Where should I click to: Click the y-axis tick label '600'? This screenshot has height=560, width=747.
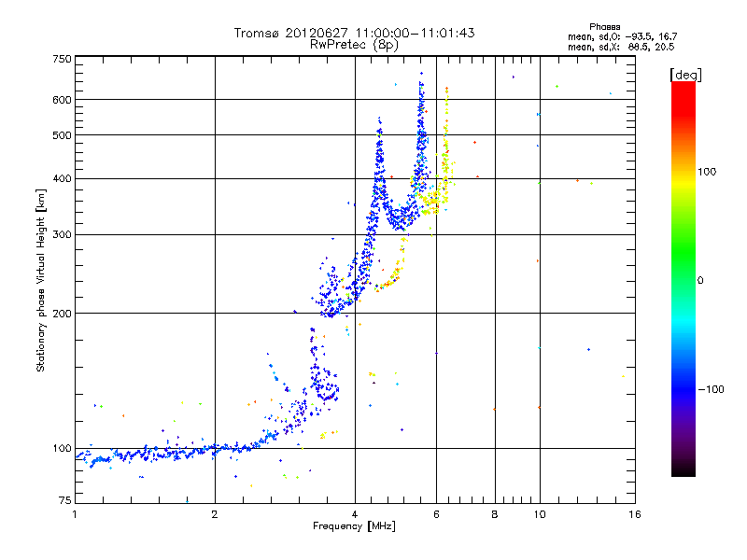pyautogui.click(x=62, y=100)
